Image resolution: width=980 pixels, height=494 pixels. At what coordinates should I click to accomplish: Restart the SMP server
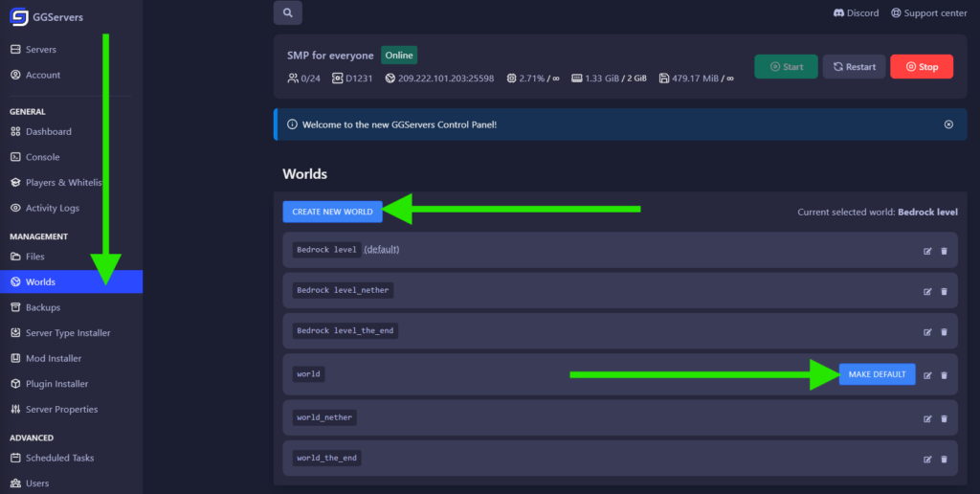[x=854, y=67]
